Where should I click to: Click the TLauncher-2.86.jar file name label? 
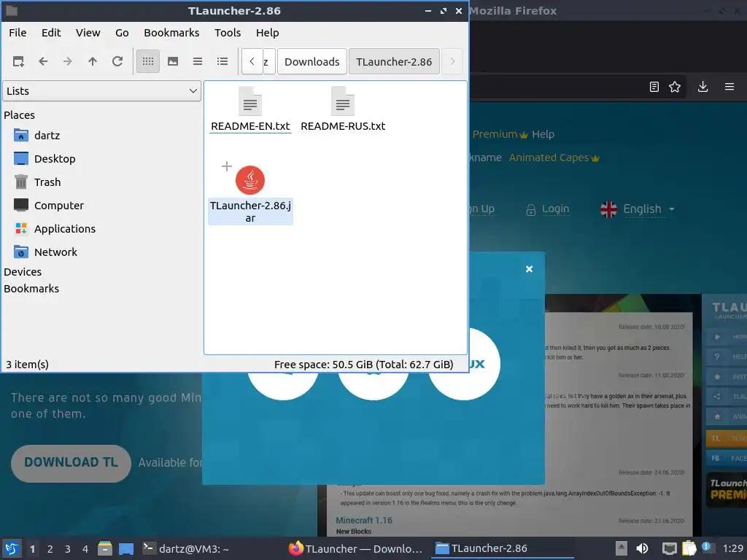point(250,211)
